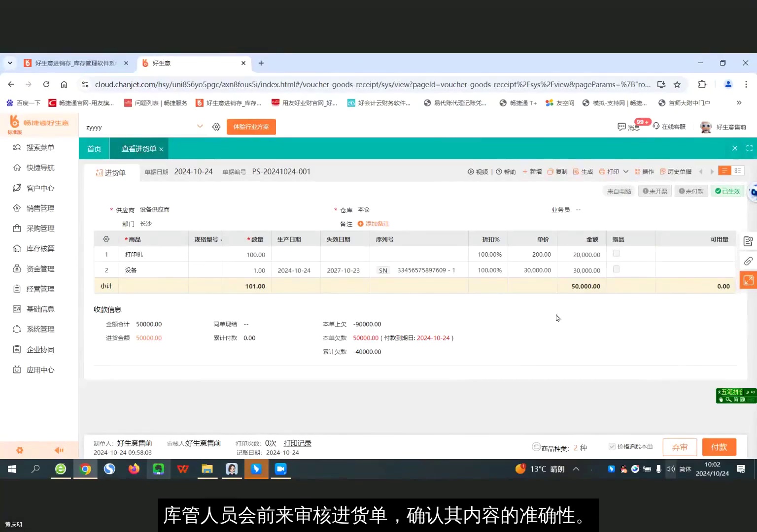Viewport: 757px width, 532px height.
Task: Click the 视频 icon to watch the video
Action: pos(478,171)
